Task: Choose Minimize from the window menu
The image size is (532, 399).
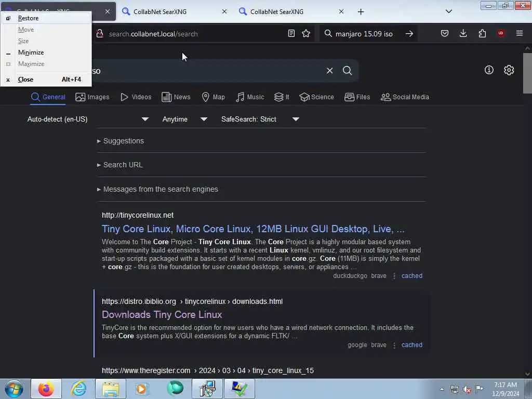Action: [46, 52]
